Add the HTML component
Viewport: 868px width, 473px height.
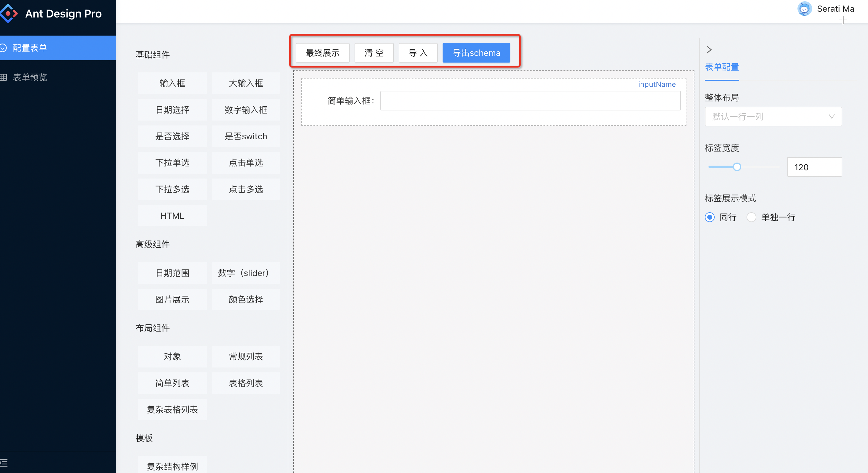[x=172, y=216]
